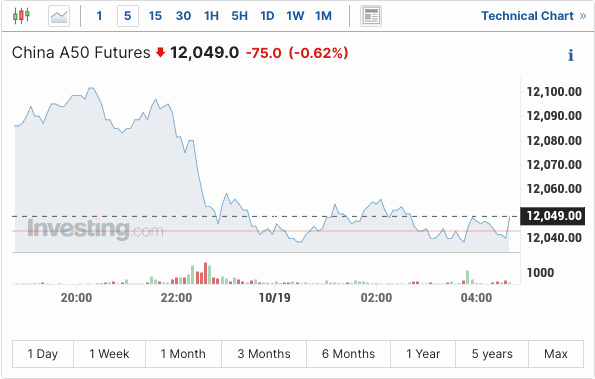This screenshot has height=379, width=595.
Task: Select the 30 minute interval
Action: click(x=183, y=16)
